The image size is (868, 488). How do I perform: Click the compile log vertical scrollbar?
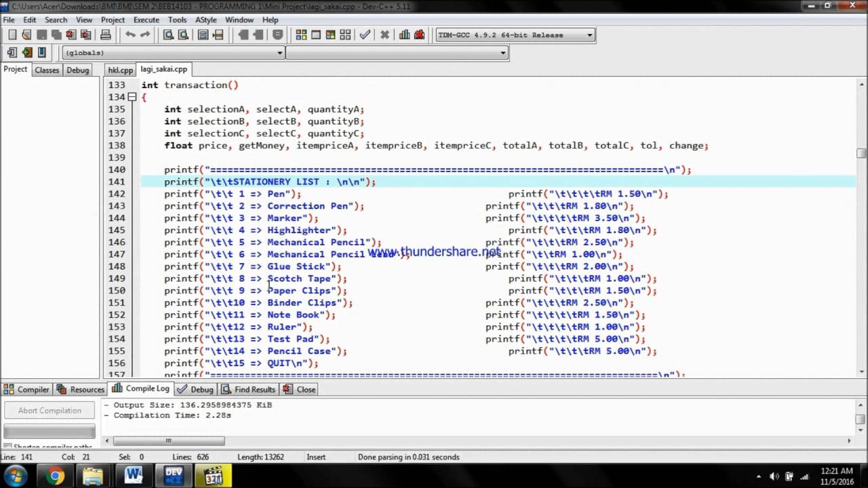click(x=861, y=420)
